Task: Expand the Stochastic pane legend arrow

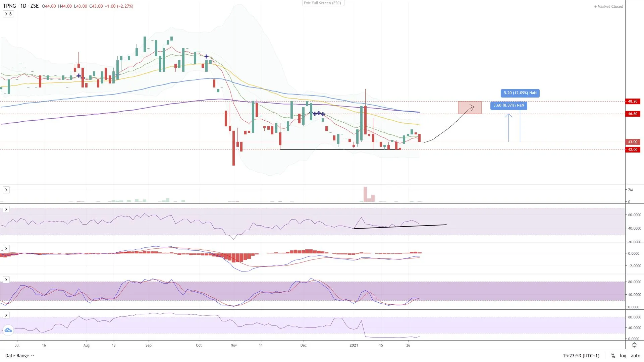Action: click(6, 280)
